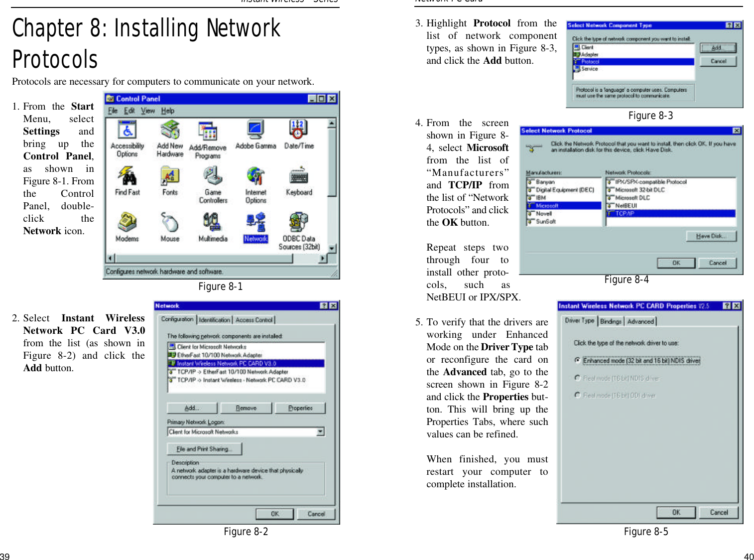
Task: Open the Add New Hardware icon
Action: point(170,139)
